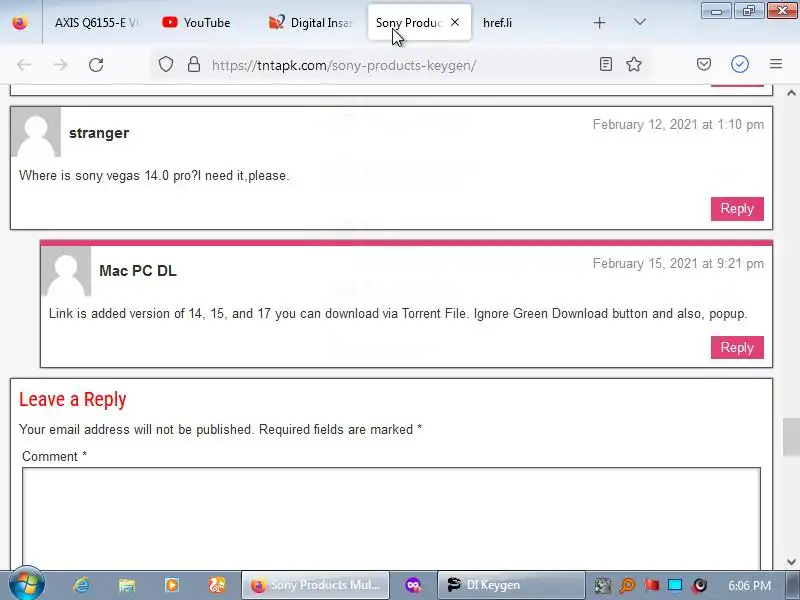Click the text 'Where is sony vegas 14.0 pro?'
The image size is (800, 600).
(x=108, y=176)
